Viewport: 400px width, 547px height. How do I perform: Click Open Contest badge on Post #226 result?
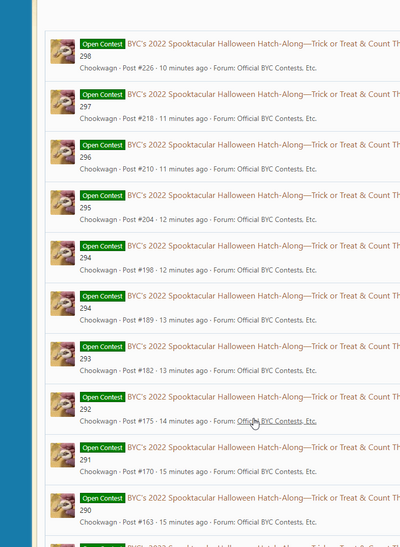click(x=103, y=44)
